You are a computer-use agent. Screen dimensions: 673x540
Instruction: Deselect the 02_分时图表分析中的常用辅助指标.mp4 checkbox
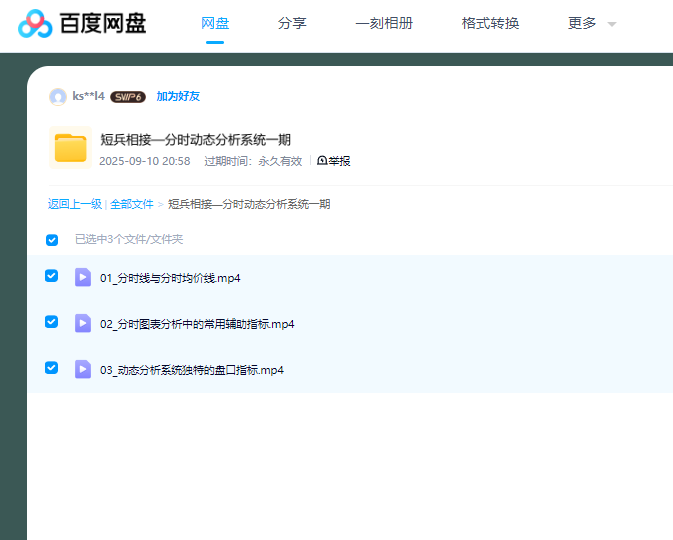point(52,322)
